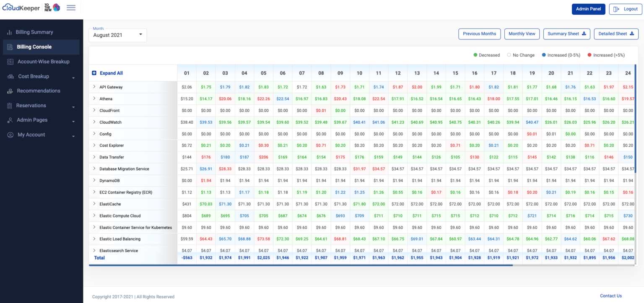Click the Summary Sheet download icon
The image size is (644, 303).
coord(585,34)
